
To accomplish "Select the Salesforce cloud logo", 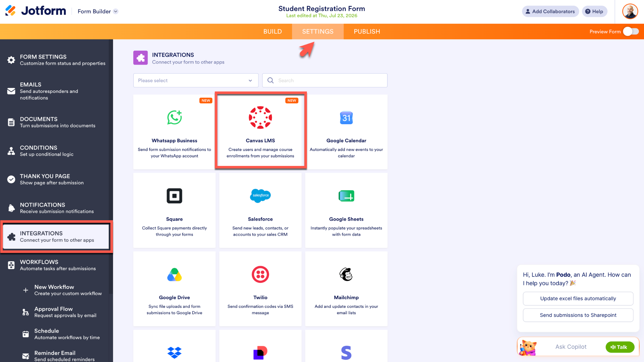I will point(260,195).
